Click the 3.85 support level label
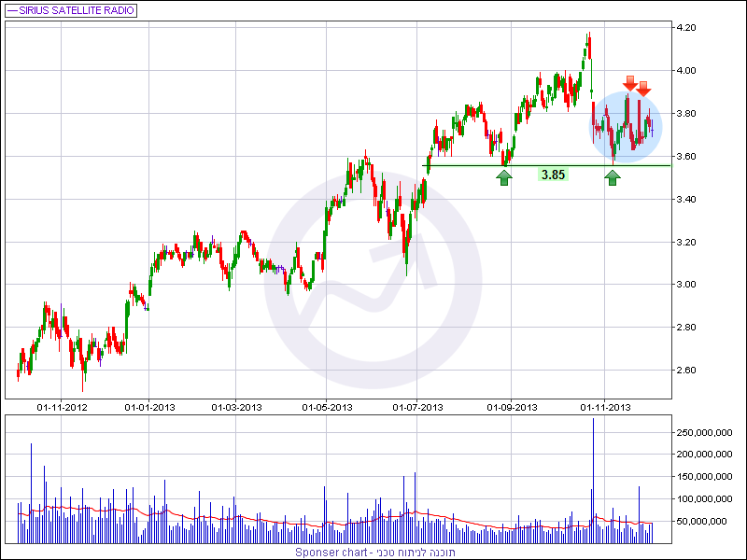The width and height of the screenshot is (747, 560). tap(553, 175)
